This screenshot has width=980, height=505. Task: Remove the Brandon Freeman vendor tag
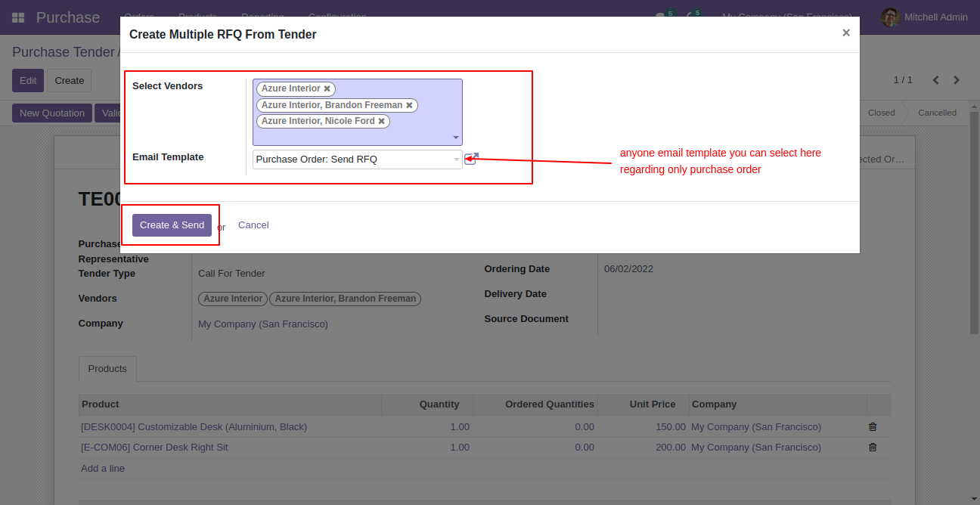tap(409, 105)
